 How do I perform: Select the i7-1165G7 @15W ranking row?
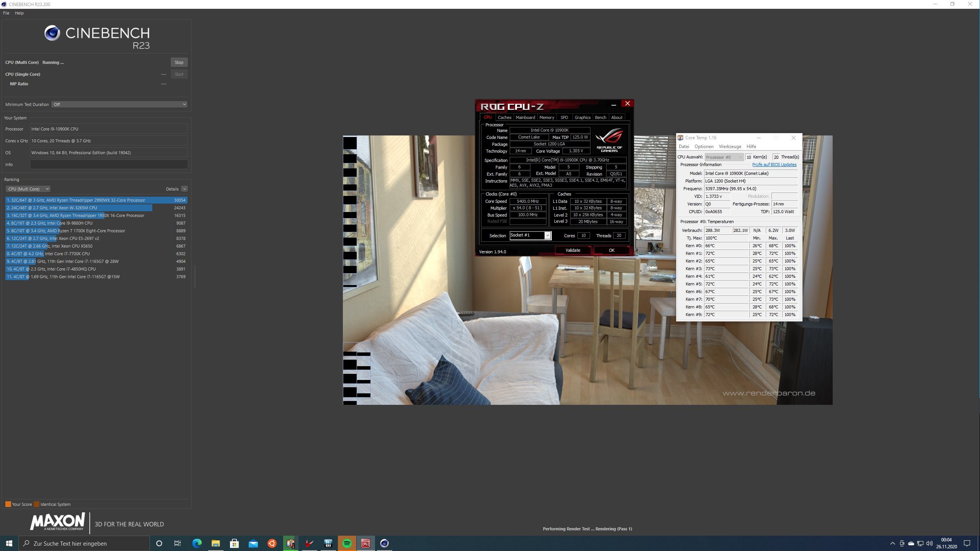(96, 277)
